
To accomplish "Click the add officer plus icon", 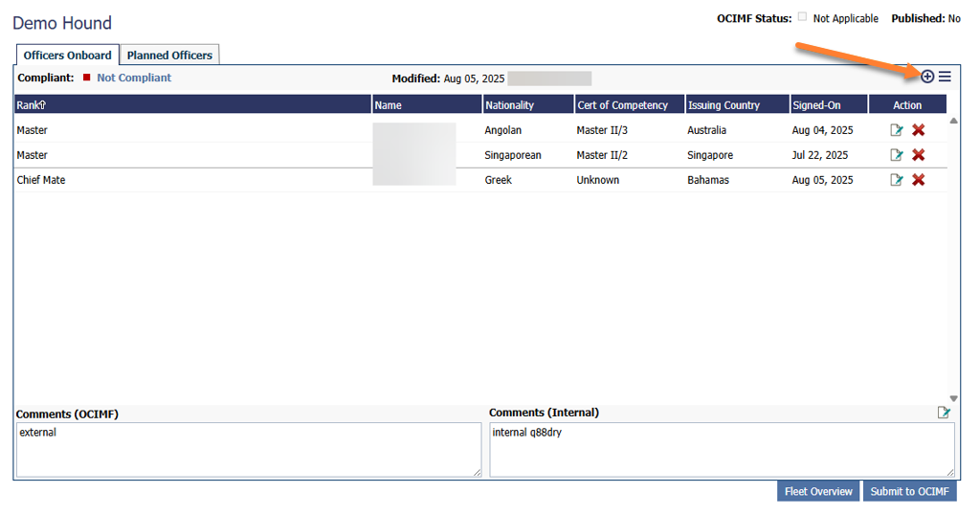I will 927,77.
